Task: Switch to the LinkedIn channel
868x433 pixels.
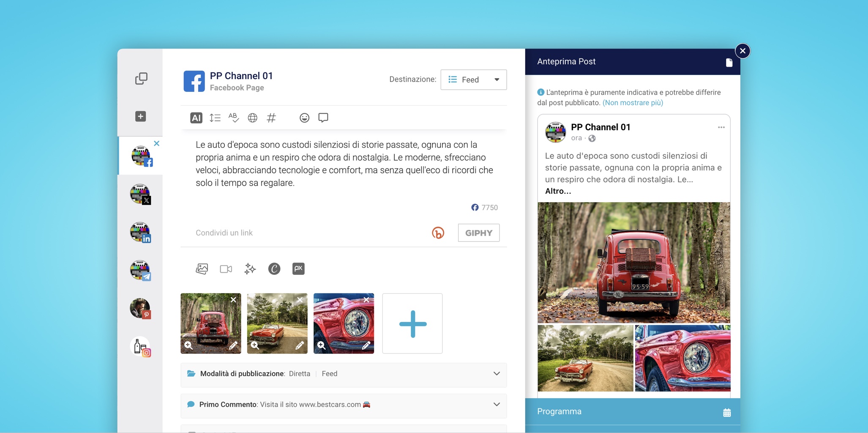Action: click(140, 232)
